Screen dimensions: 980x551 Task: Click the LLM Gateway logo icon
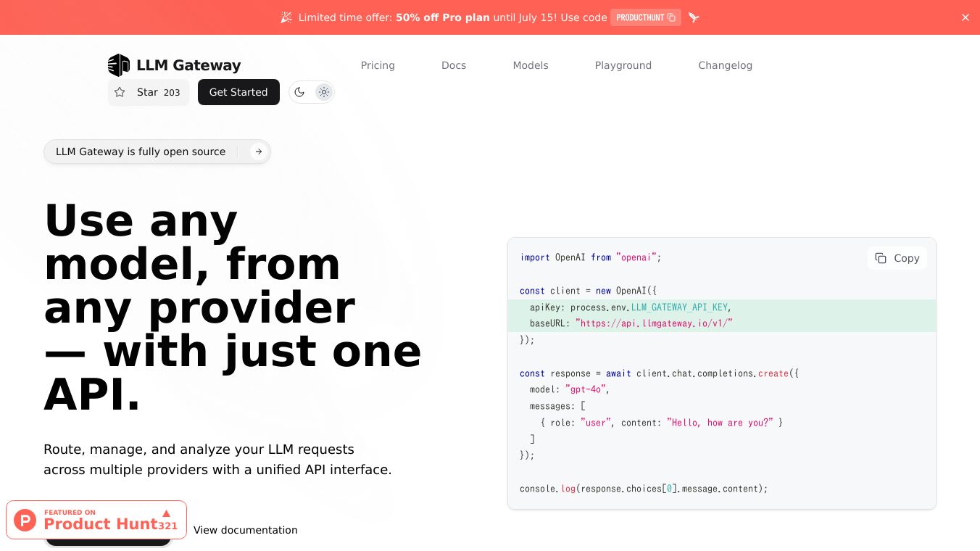click(118, 65)
